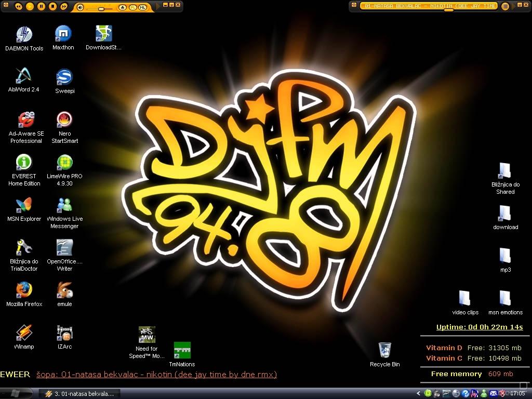This screenshot has width=532, height=399.
Task: Open the green Messenger buddy tray icon
Action: coord(484,394)
